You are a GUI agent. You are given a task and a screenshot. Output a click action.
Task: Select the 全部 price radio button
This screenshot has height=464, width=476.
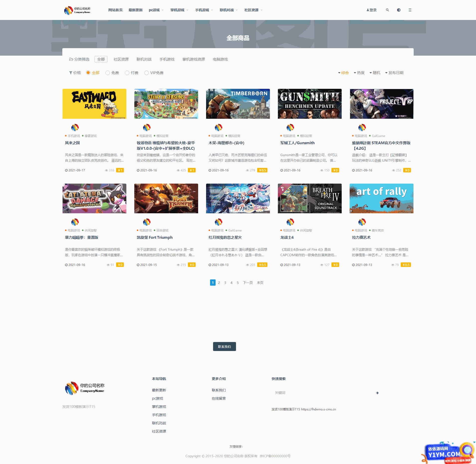[88, 73]
